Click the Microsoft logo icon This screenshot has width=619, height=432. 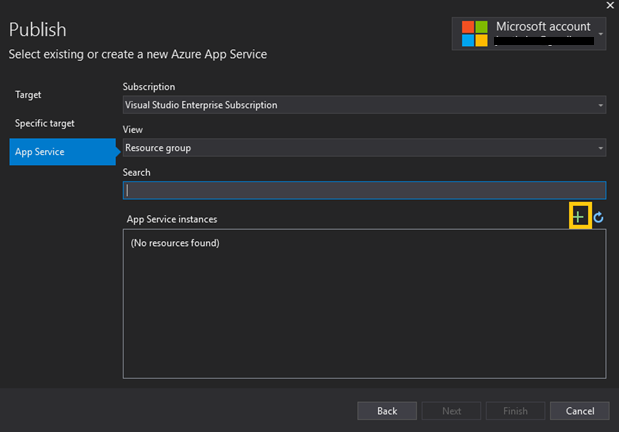click(x=474, y=32)
